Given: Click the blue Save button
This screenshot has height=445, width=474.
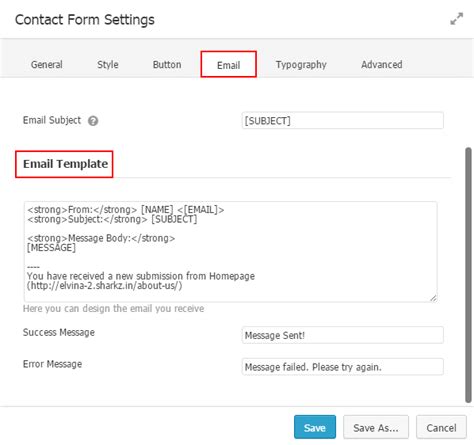Looking at the screenshot, I should (x=315, y=427).
